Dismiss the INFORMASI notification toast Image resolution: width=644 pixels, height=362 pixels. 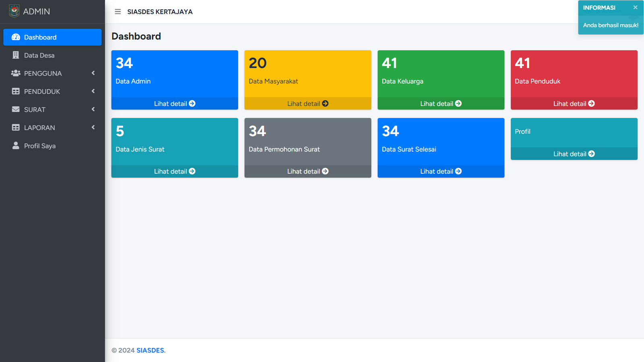click(635, 7)
